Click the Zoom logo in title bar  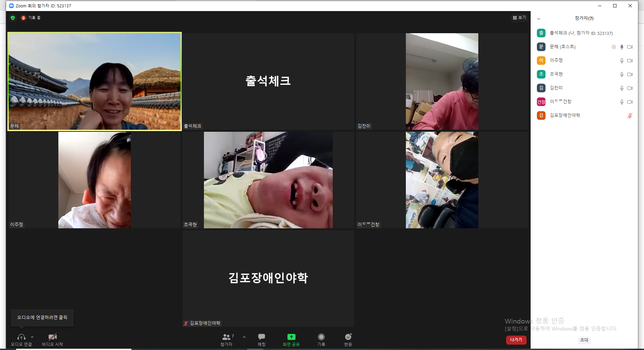click(x=11, y=6)
